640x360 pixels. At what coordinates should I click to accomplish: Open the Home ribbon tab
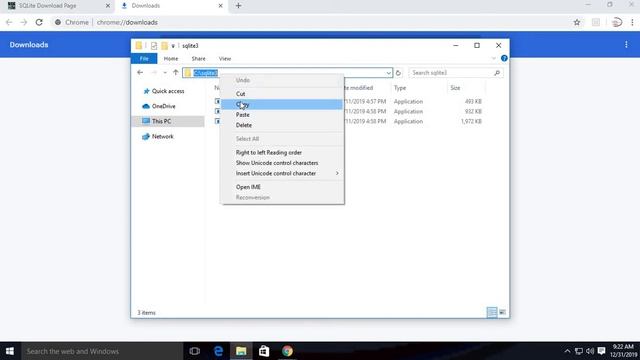coord(171,59)
